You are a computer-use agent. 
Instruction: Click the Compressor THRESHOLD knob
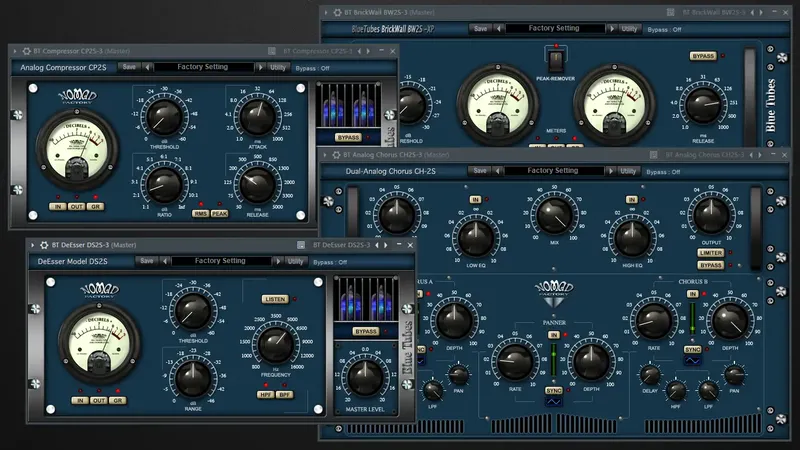click(164, 117)
